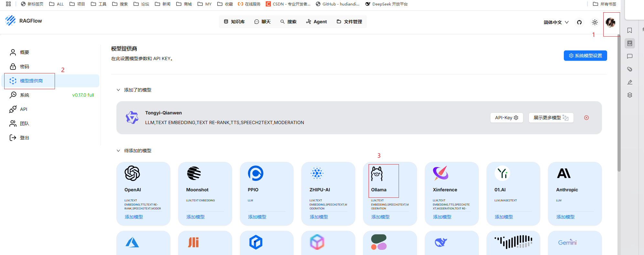Viewport: 644px width, 255px height.
Task: Open CSDN bookmark in bookmarks bar
Action: coord(288,4)
